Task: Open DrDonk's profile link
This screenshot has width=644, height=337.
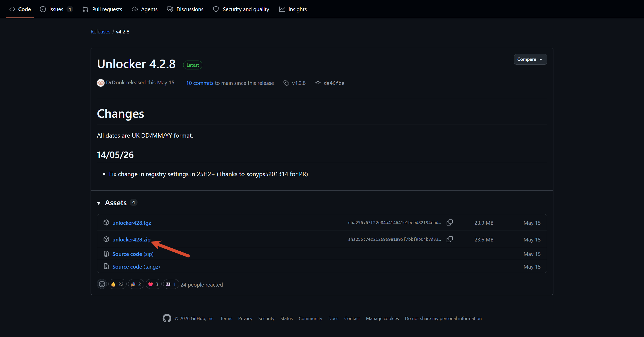Action: point(115,83)
